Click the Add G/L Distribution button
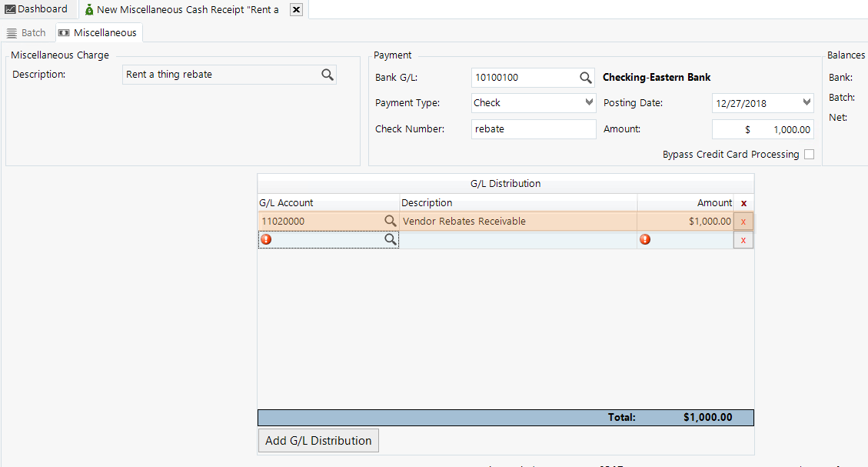 pyautogui.click(x=318, y=441)
